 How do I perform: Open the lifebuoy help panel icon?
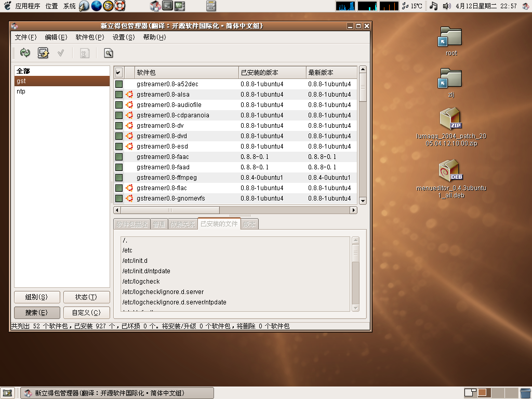pos(120,6)
